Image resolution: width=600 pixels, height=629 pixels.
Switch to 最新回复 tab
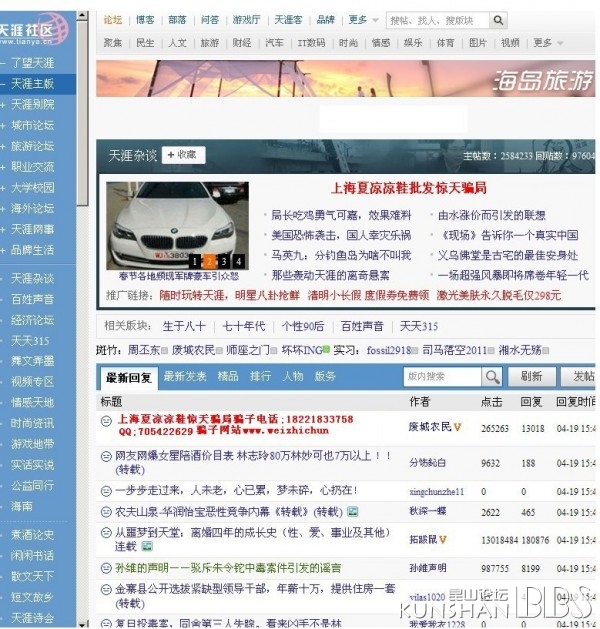click(x=129, y=377)
